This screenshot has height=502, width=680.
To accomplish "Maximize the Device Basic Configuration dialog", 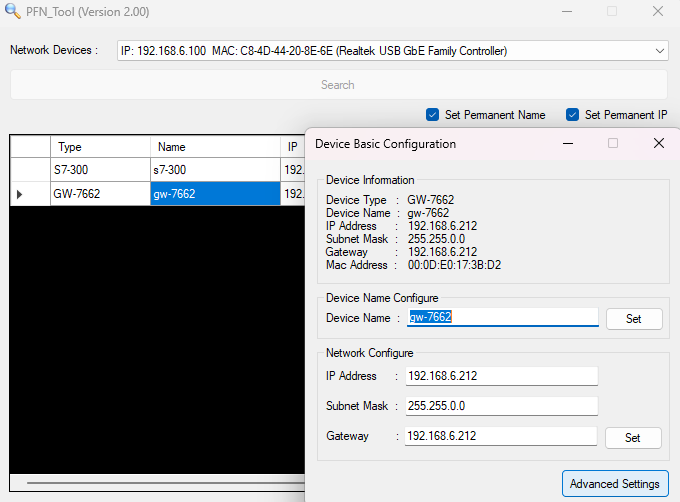I will tap(613, 143).
